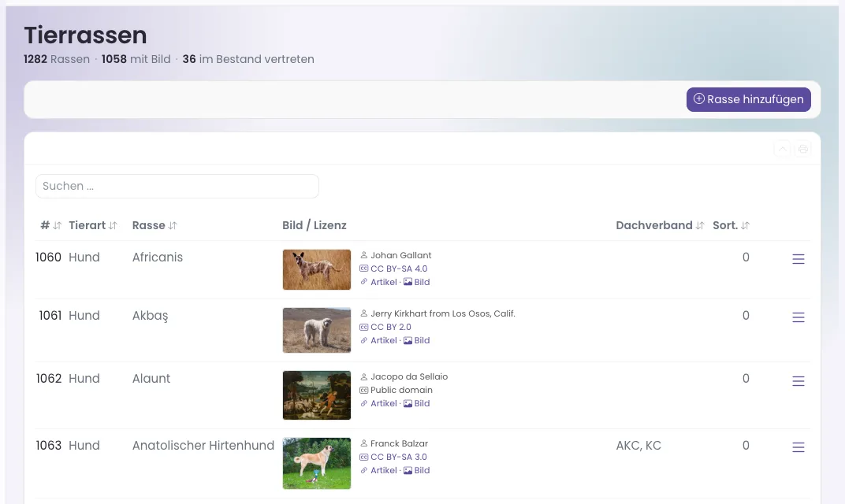Select the breed name Akbaş

151,316
